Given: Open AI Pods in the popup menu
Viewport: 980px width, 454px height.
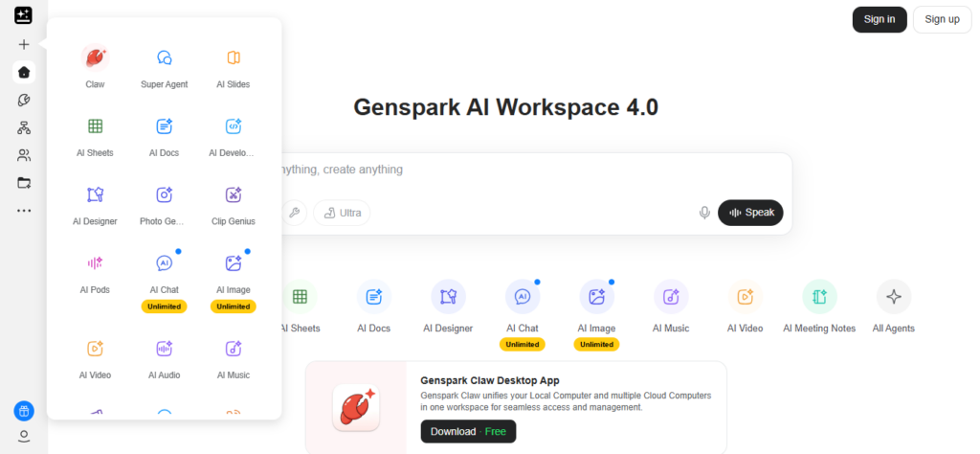Looking at the screenshot, I should (95, 273).
